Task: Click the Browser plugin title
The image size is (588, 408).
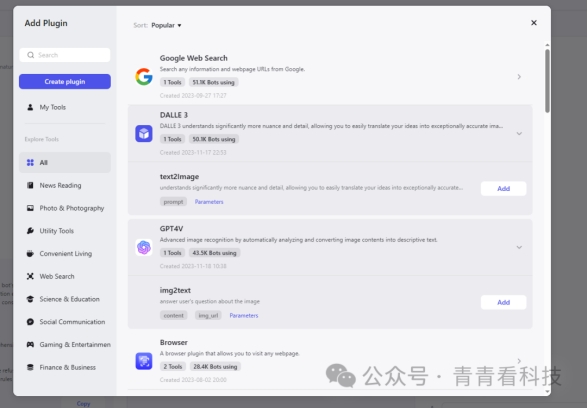Action: pos(174,342)
